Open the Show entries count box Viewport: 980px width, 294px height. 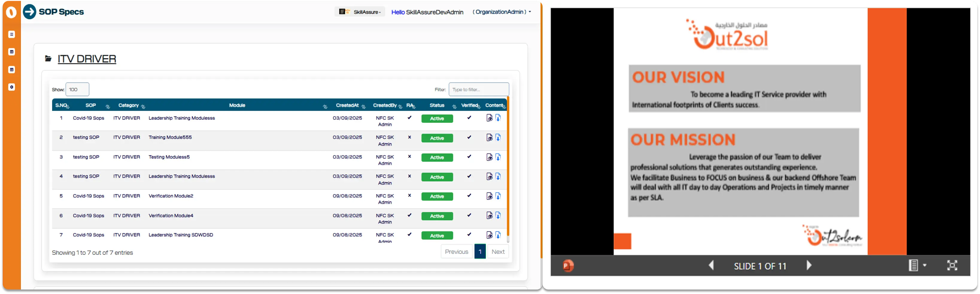pos(77,90)
